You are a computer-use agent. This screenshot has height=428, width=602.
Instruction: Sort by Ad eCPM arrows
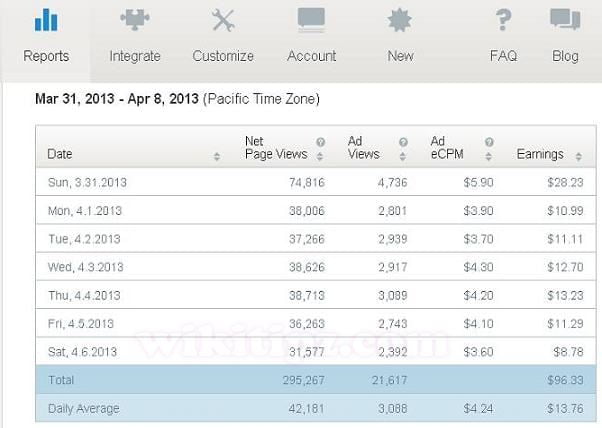coord(488,156)
